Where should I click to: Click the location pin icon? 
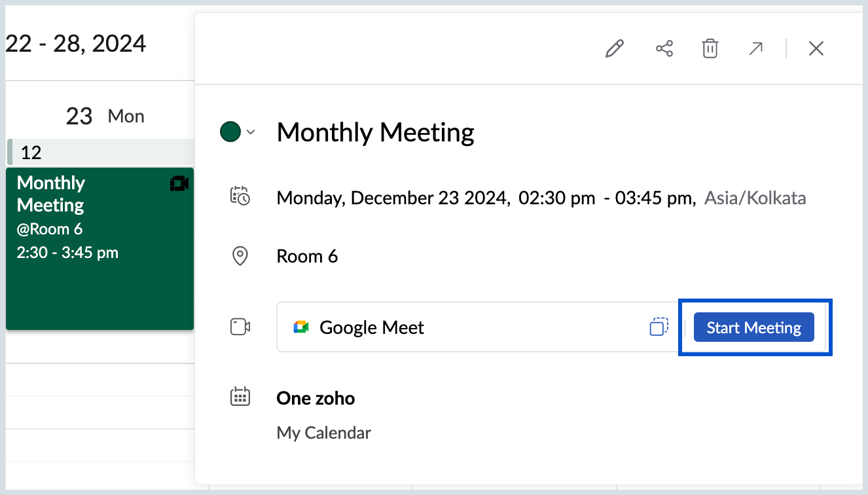(x=240, y=256)
